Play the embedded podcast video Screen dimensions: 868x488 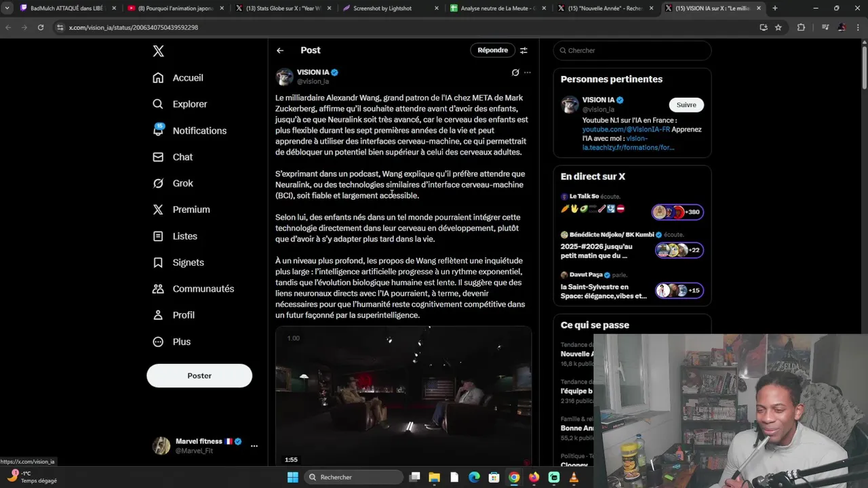(403, 396)
